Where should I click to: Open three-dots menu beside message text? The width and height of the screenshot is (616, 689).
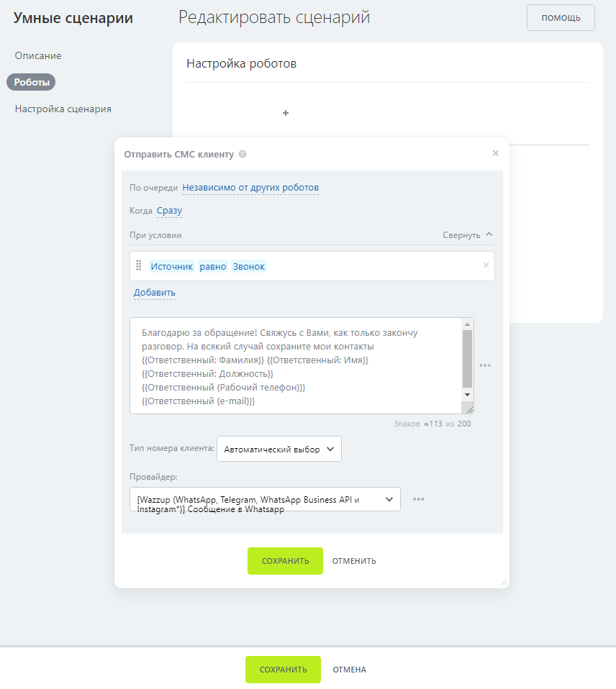point(485,365)
